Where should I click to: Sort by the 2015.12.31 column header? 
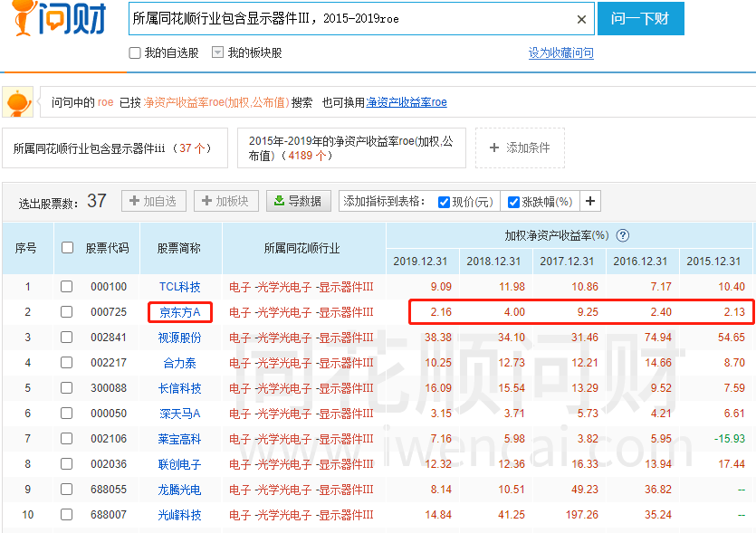713,262
